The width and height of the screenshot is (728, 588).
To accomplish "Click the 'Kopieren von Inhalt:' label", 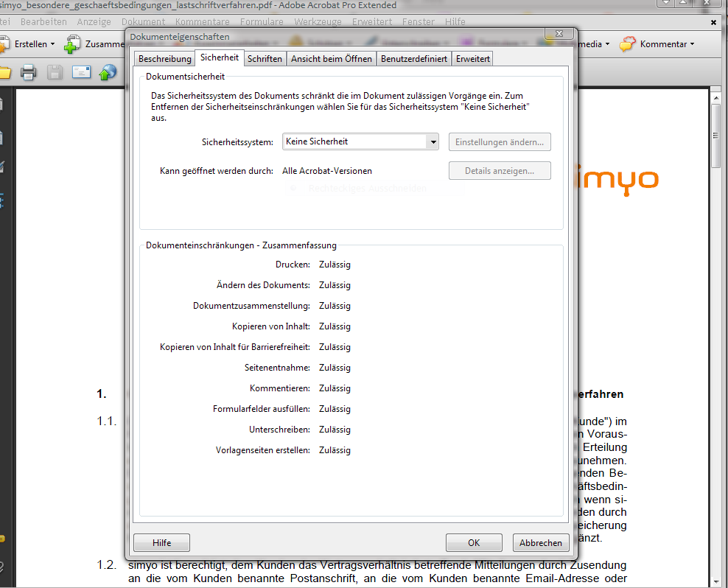I will pos(271,326).
